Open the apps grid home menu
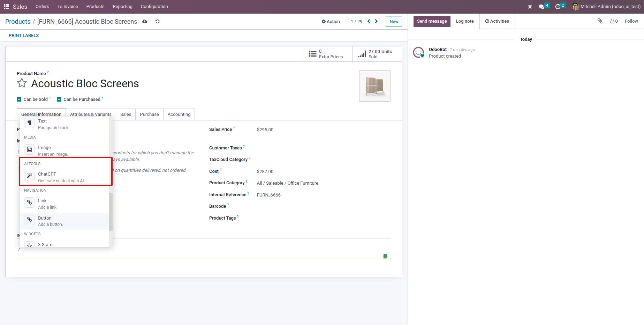644x325 pixels. (x=6, y=7)
